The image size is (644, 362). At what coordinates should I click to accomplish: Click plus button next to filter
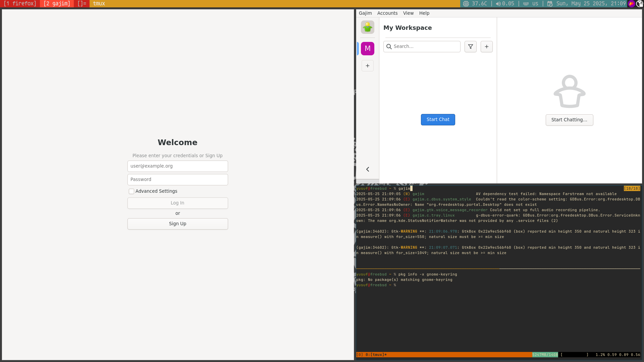coord(487,47)
